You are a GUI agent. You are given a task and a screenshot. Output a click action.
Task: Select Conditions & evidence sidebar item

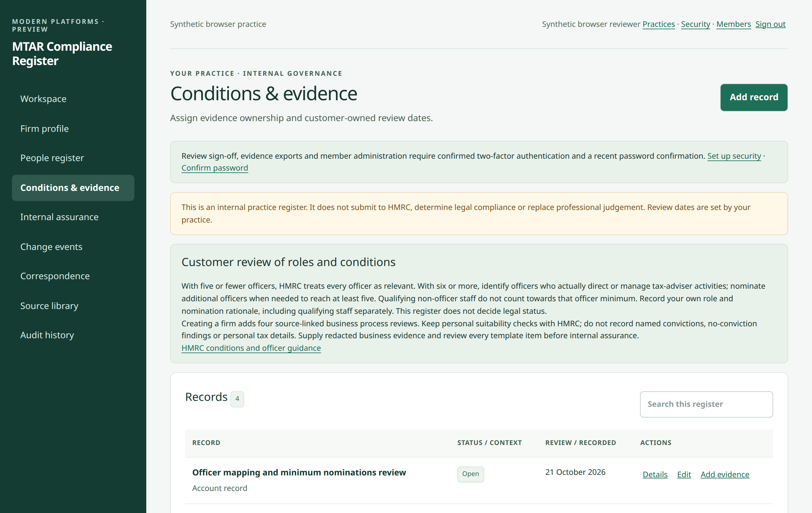[73, 188]
